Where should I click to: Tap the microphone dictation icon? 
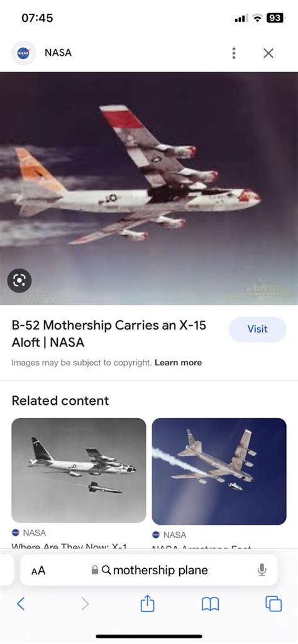coord(262,570)
